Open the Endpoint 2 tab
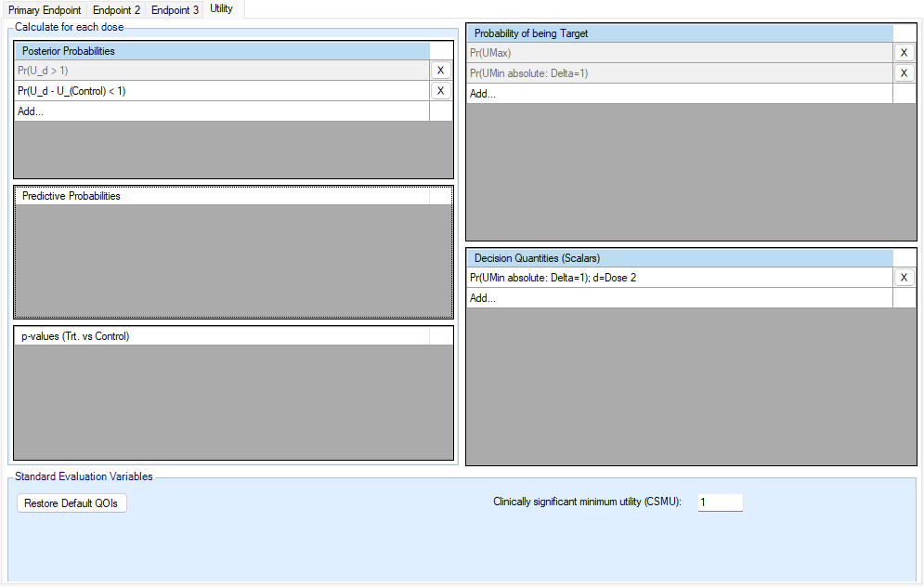This screenshot has width=924, height=587. 116,10
